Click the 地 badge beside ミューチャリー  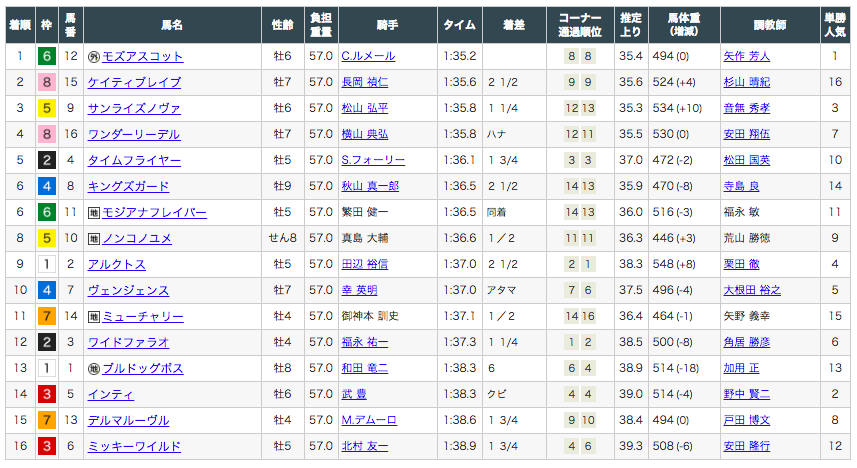pos(94,317)
